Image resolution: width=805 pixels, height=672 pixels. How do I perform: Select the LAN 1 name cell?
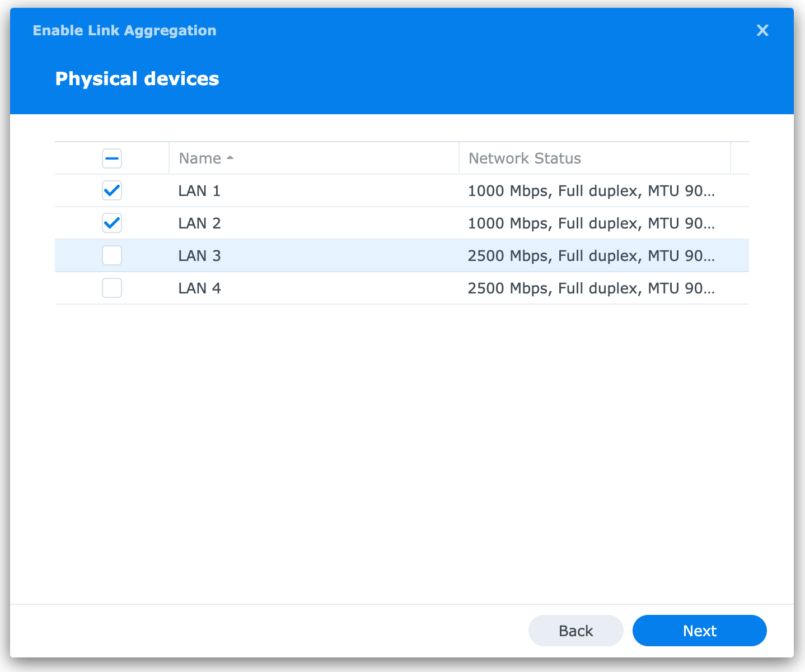(199, 191)
